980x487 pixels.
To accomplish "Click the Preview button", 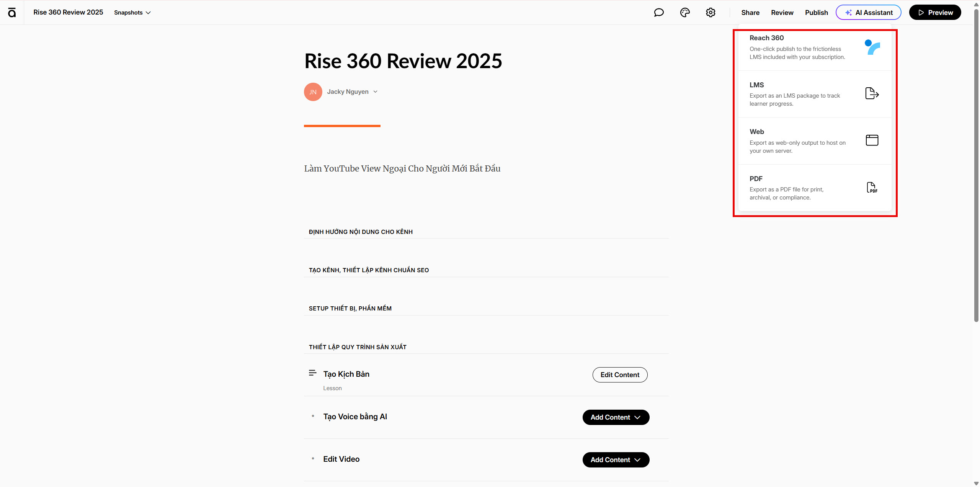I will coord(935,13).
